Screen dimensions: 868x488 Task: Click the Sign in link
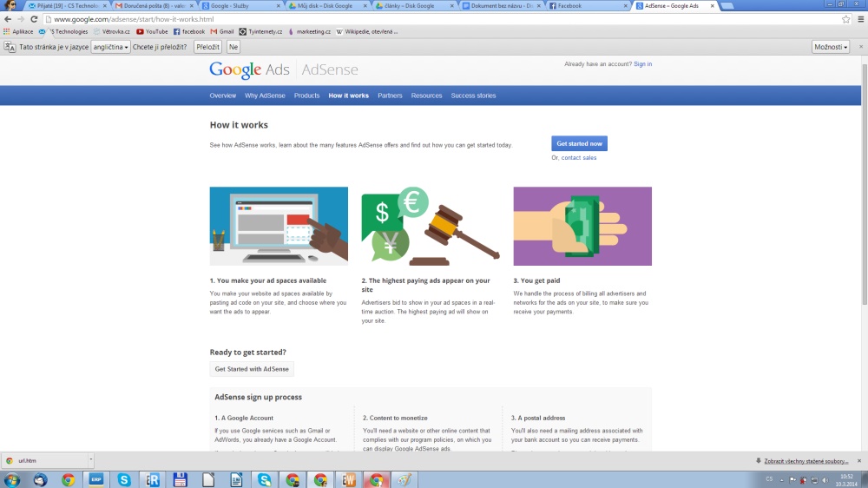click(642, 64)
